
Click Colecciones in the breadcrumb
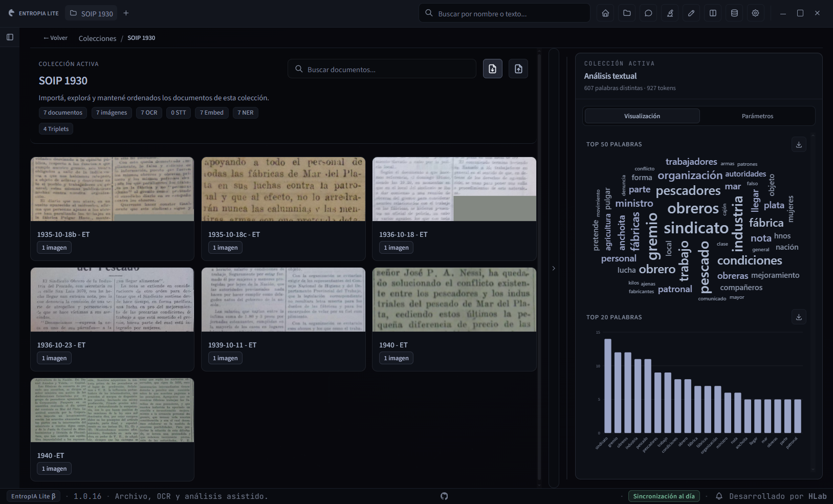[x=97, y=38]
